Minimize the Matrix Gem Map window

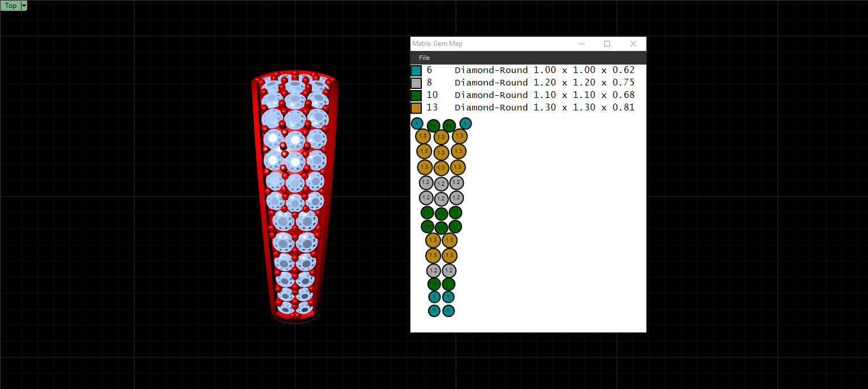tap(581, 44)
